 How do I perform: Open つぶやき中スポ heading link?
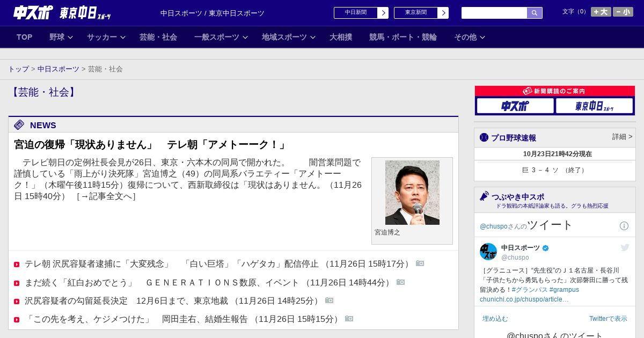coord(517,197)
